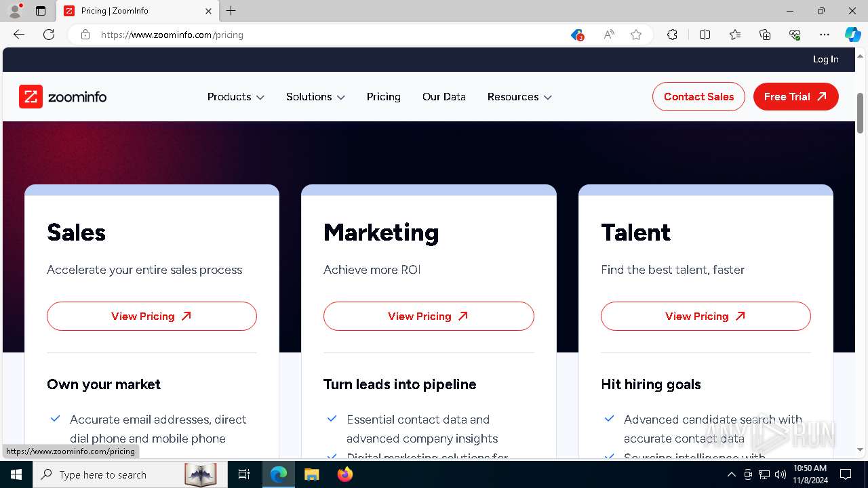Image resolution: width=868 pixels, height=488 pixels.
Task: View site information lock icon
Action: coord(85,35)
